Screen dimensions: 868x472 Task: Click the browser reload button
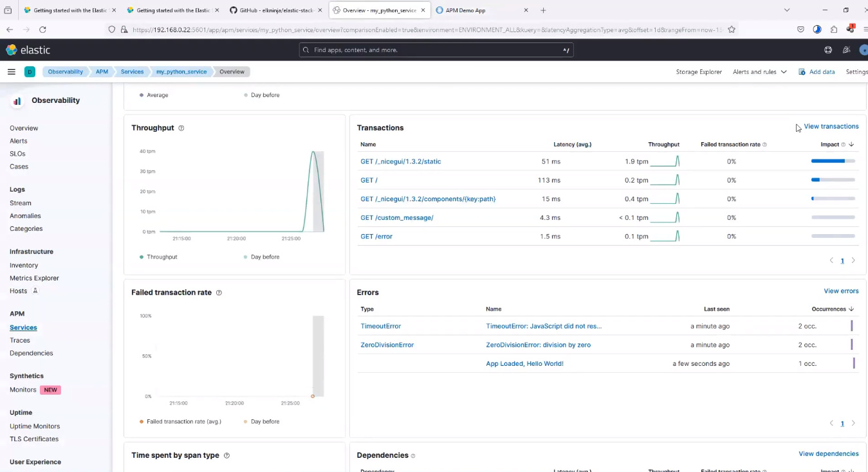point(42,30)
